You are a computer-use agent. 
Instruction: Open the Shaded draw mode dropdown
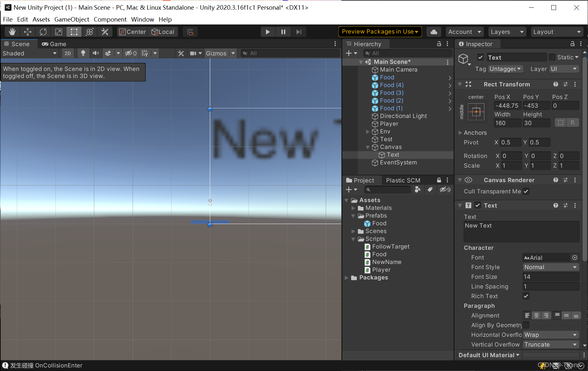point(30,54)
